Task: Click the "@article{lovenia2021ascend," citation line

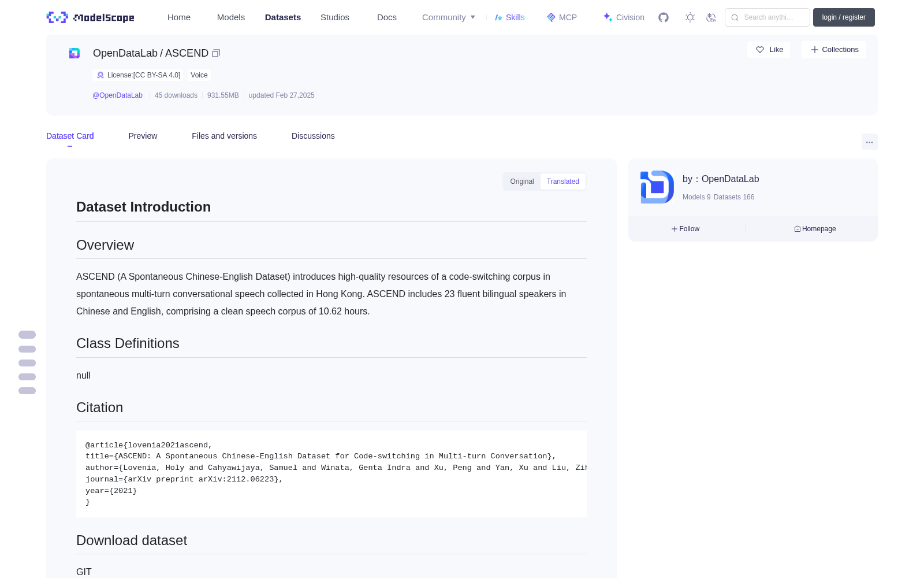Action: pos(149,445)
